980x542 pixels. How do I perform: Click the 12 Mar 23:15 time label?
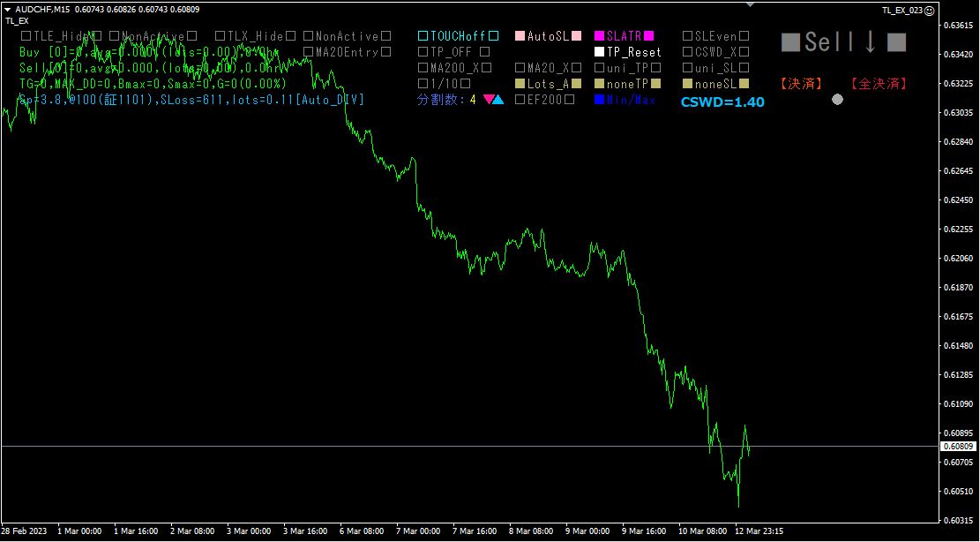point(759,531)
